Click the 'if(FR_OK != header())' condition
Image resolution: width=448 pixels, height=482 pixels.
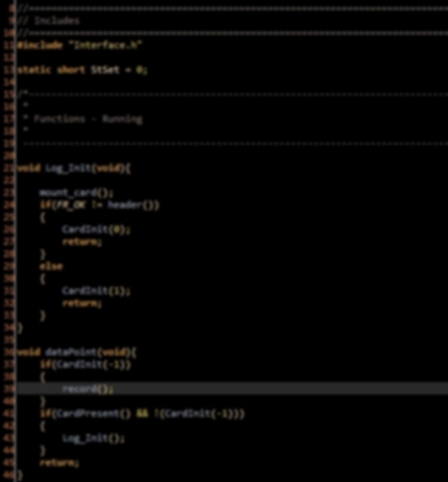click(x=100, y=205)
